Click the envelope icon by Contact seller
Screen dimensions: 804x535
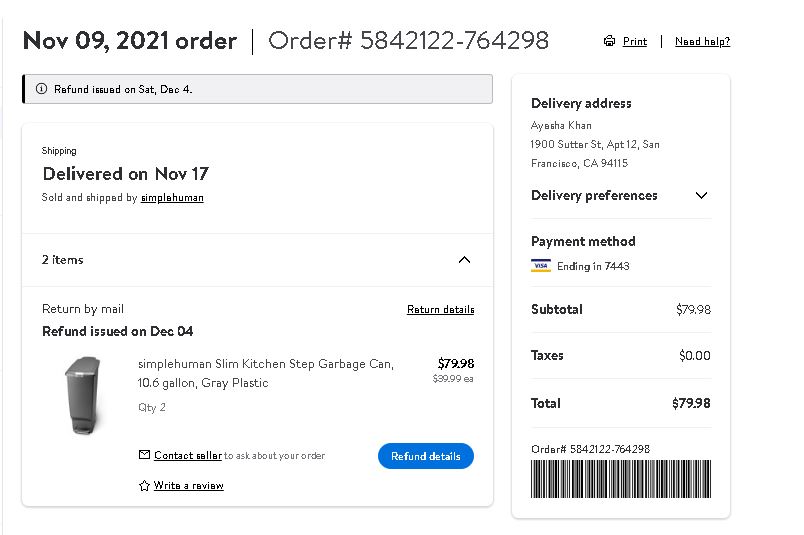point(145,454)
